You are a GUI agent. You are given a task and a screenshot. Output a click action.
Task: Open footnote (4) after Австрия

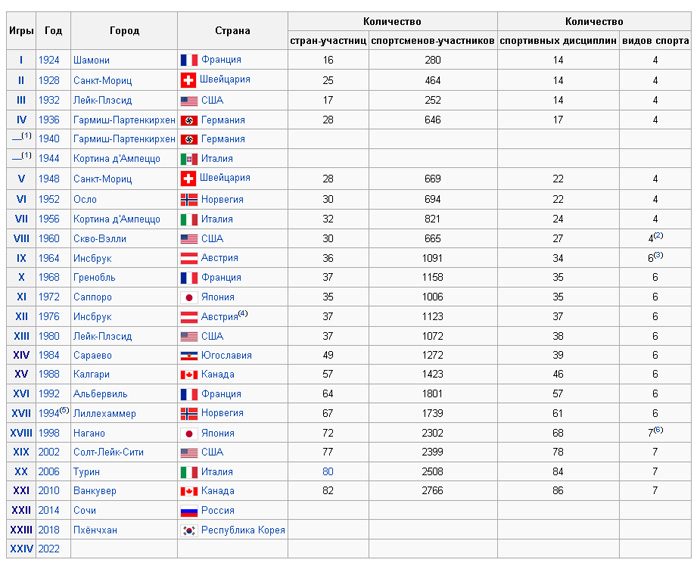pos(243,313)
